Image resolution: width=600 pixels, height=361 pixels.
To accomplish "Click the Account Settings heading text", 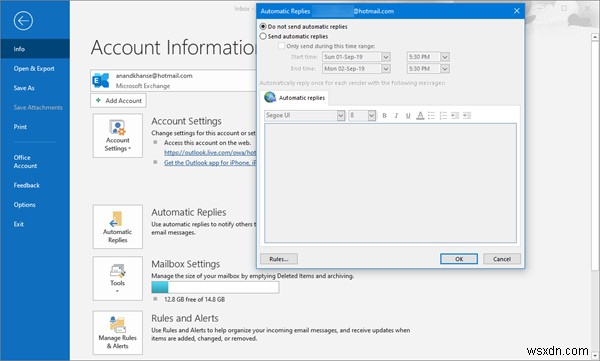I will pos(186,121).
